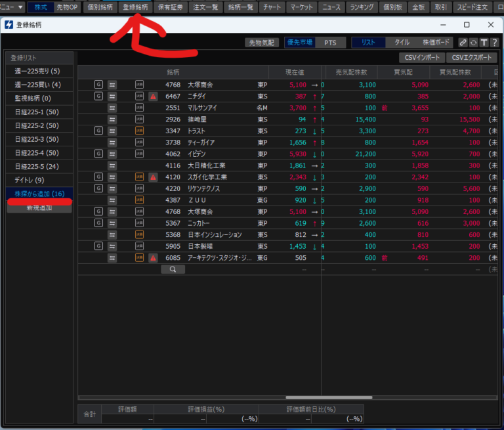The height and width of the screenshot is (430, 504).
Task: Open the メニュー dropdown at top left
Action: 12,7
